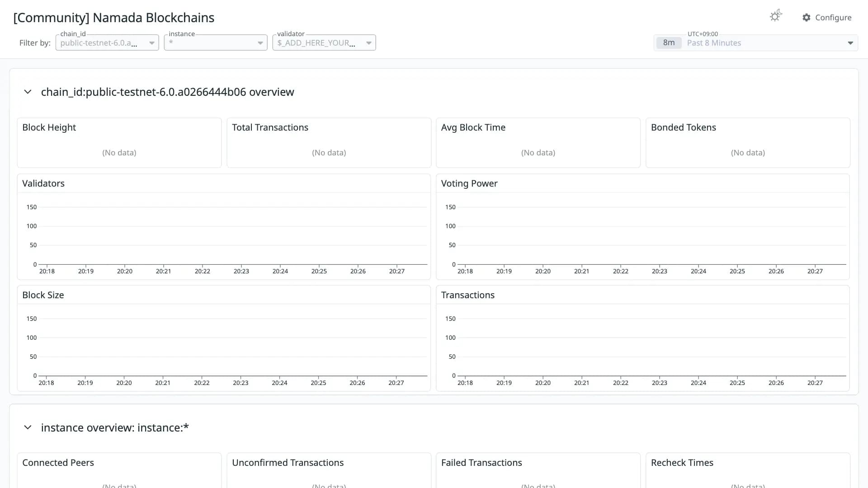Viewport: 868px width, 488px height.
Task: Select the Bonded Tokens widget title
Action: tap(684, 128)
